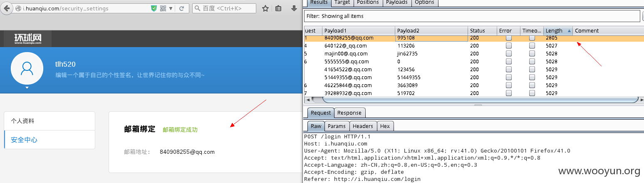Image resolution: width=644 pixels, height=183 pixels.
Task: Select the Params view tab
Action: coord(337,126)
